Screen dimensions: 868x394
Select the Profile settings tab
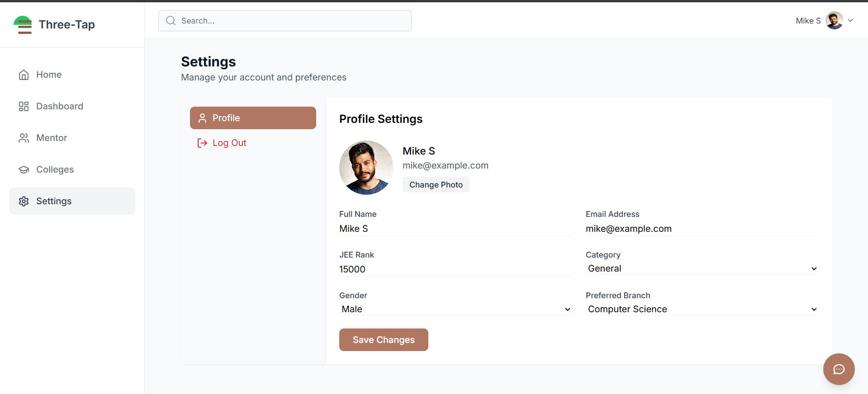click(x=253, y=118)
